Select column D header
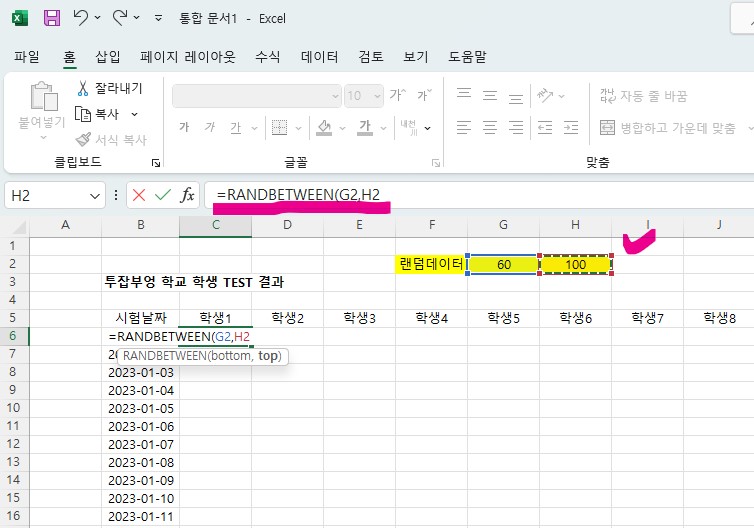Screen dimensions: 754x528 tap(287, 225)
